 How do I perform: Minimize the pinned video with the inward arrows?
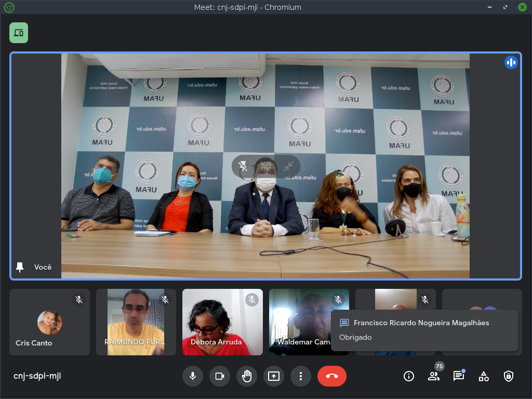coord(289,166)
